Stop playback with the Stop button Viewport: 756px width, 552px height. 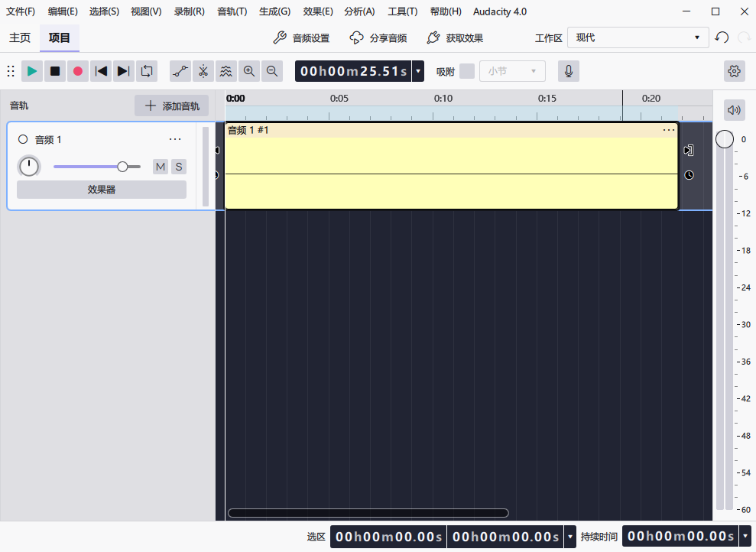55,71
